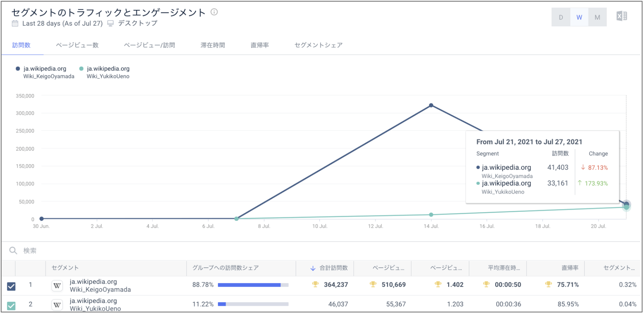
Task: Click the 173.93% change value in tooltip
Action: pos(596,183)
